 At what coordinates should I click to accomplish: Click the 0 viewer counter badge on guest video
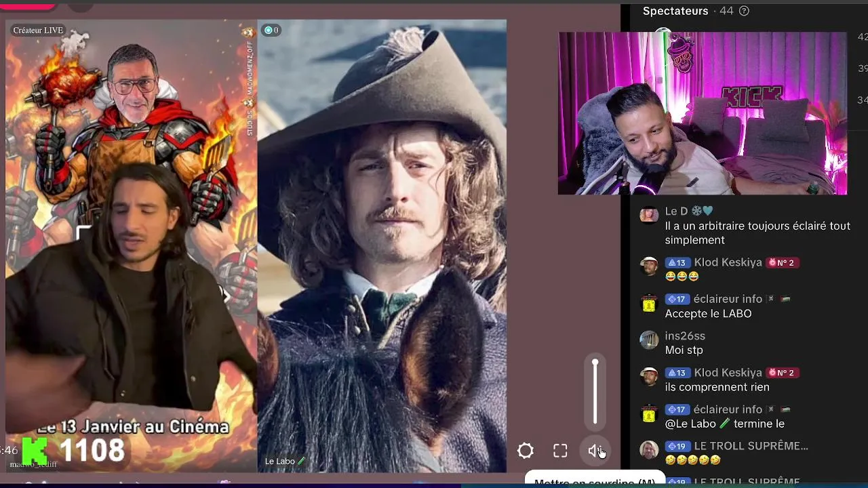271,30
